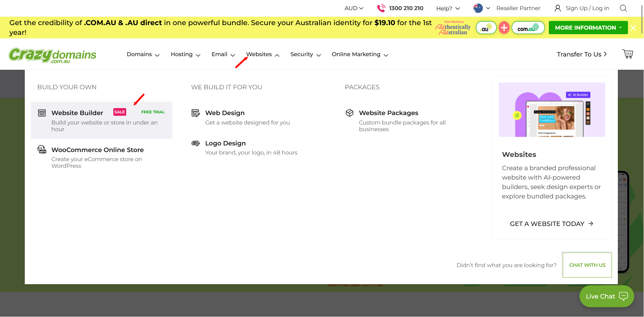Viewport: 644px width, 317px height.
Task: Click the Website Builder list icon
Action: 42,113
